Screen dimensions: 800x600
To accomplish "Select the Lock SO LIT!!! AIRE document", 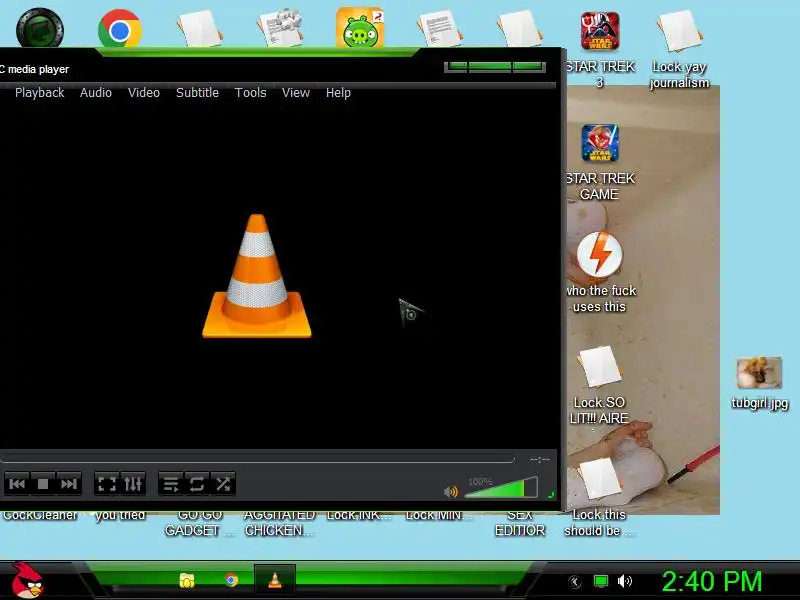I will [x=599, y=366].
